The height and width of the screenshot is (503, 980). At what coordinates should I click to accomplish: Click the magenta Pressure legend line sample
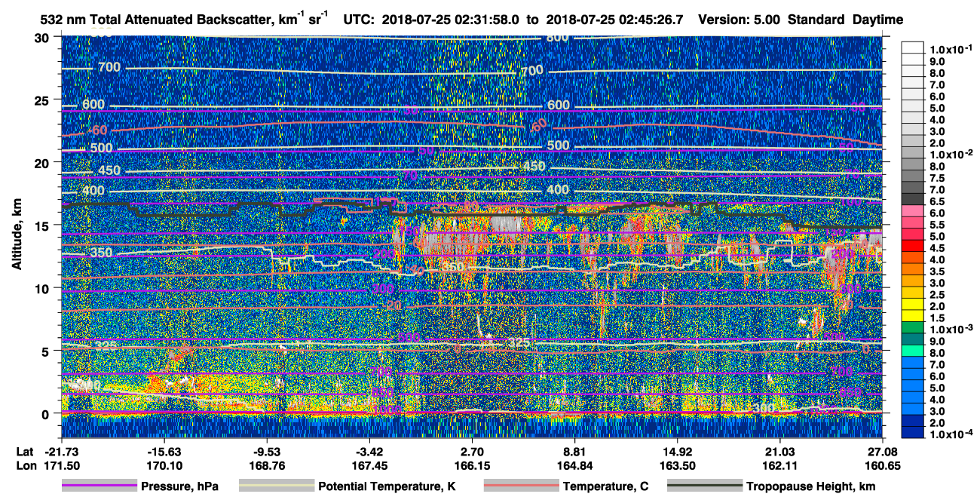click(x=100, y=486)
